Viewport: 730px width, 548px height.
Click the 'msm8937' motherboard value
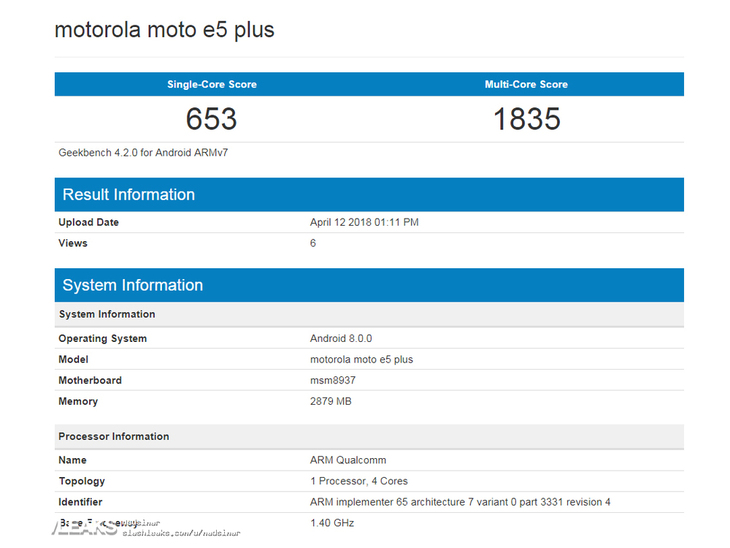332,380
